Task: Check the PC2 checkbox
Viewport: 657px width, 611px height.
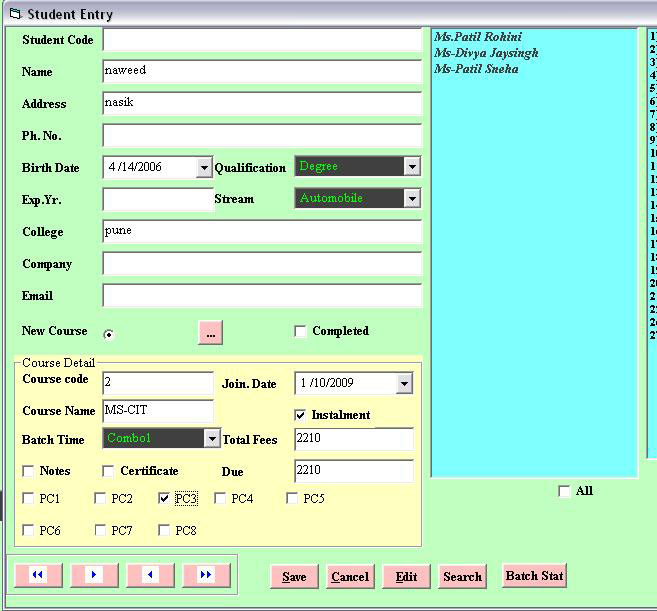Action: (100, 498)
